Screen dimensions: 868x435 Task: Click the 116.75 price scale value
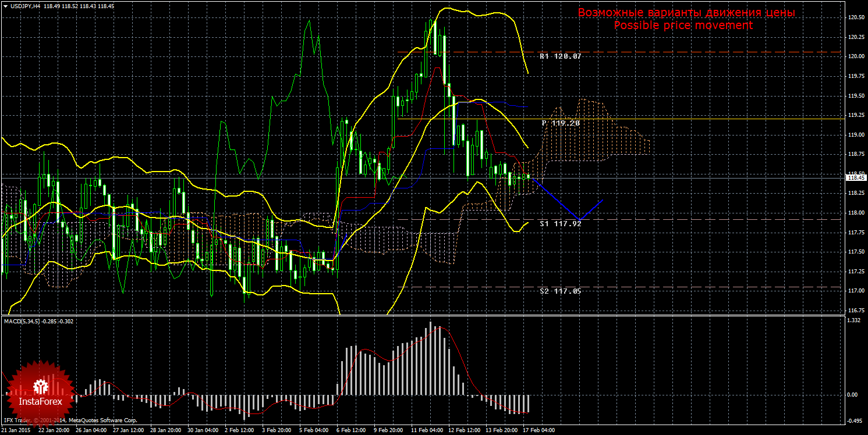856,311
